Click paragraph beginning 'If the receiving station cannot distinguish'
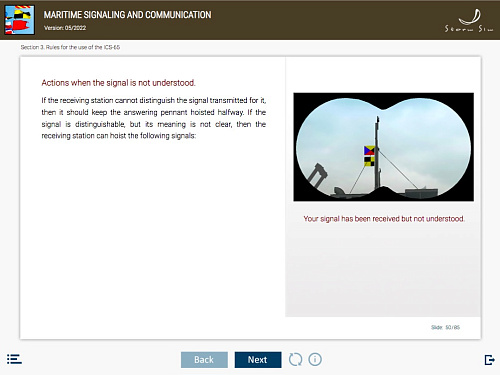500x375 pixels. [x=154, y=118]
